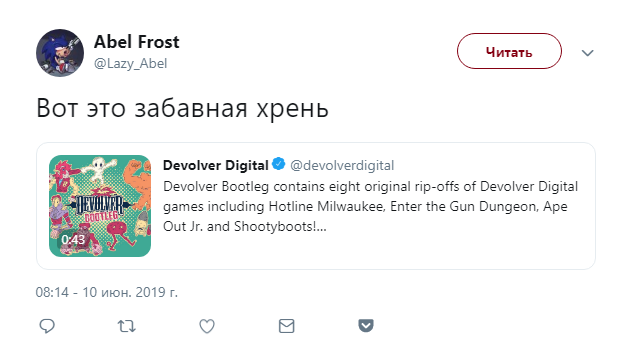Click the reply speech bubble icon
The image size is (632, 361).
[x=47, y=326]
